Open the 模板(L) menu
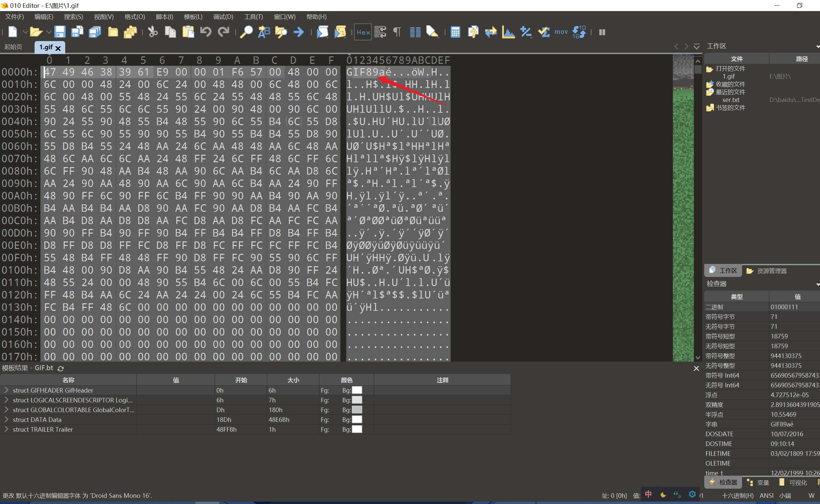 coord(193,17)
